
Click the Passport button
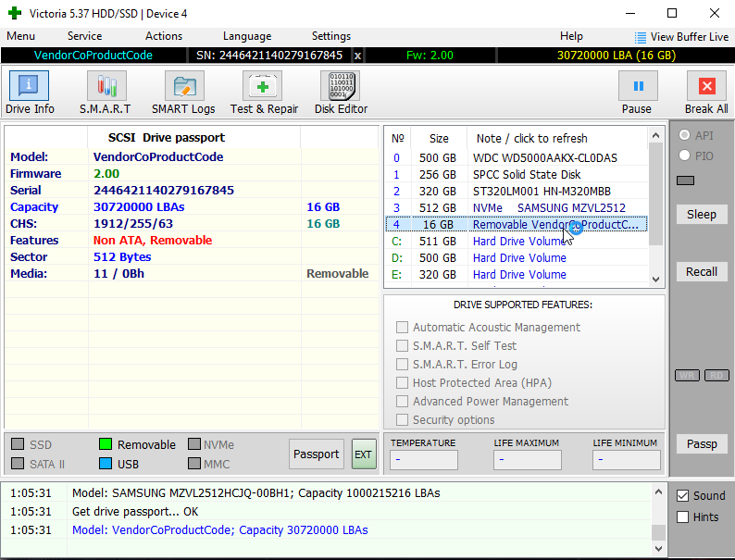click(316, 454)
